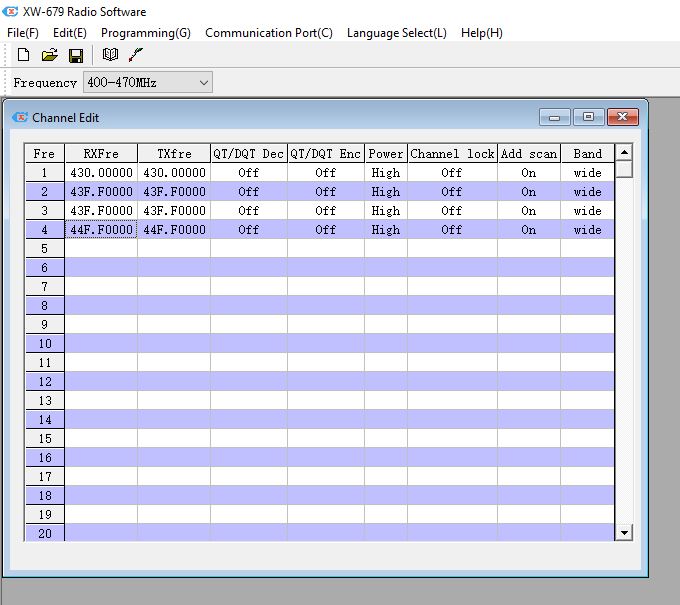Select the TXfre cell of channel 3
Screen dimensions: 680x605
coord(174,211)
